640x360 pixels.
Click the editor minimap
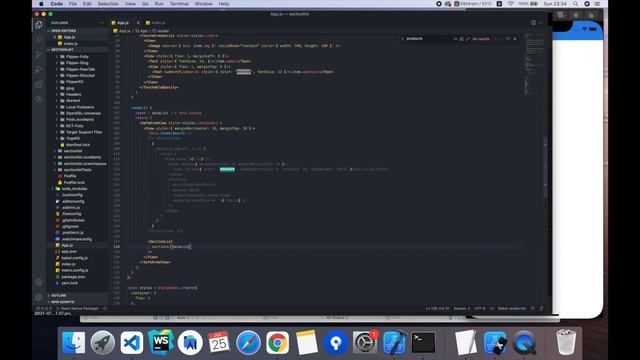pyautogui.click(x=534, y=63)
